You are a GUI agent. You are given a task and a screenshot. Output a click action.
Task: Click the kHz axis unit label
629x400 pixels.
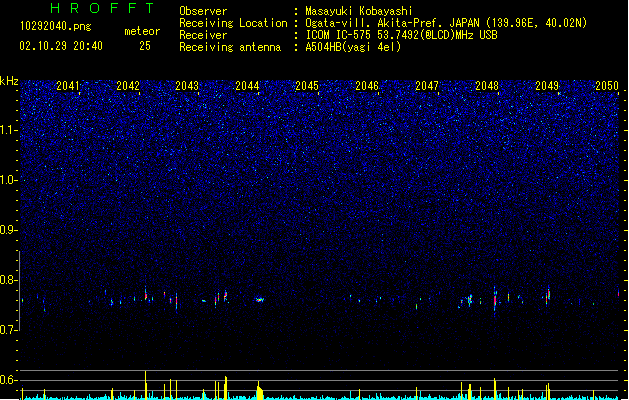coord(9,81)
